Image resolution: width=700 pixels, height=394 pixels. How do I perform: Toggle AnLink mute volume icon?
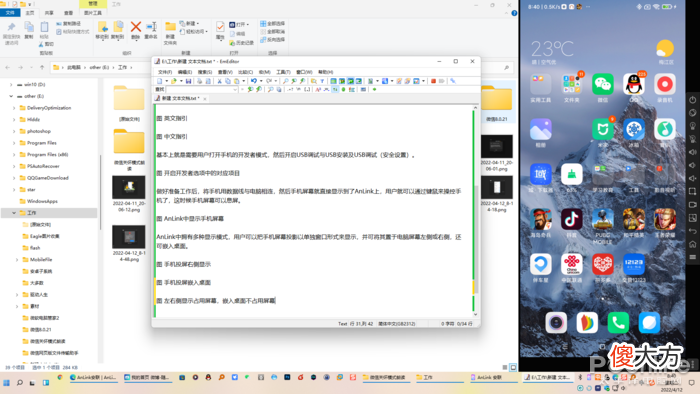coord(692,178)
